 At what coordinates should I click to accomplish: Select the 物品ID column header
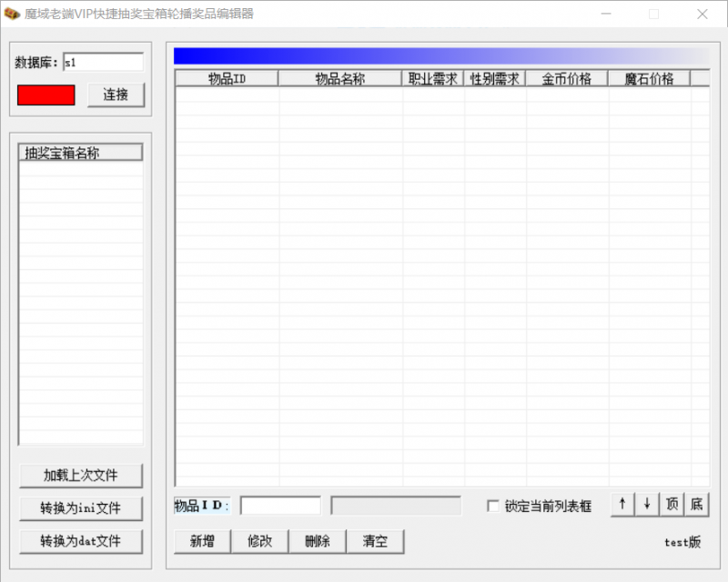click(x=227, y=78)
